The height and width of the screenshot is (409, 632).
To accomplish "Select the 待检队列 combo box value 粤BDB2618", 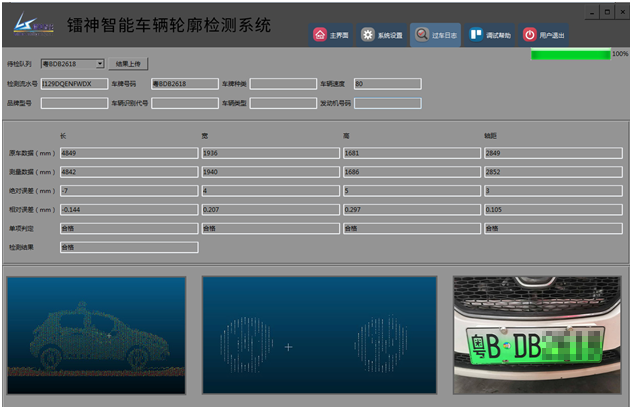I will (x=68, y=64).
